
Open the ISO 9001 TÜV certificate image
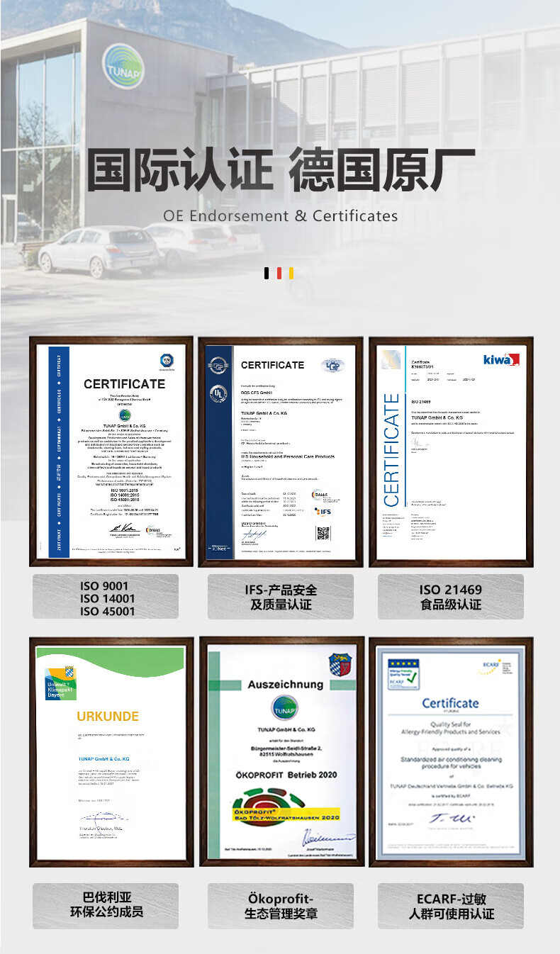click(111, 451)
